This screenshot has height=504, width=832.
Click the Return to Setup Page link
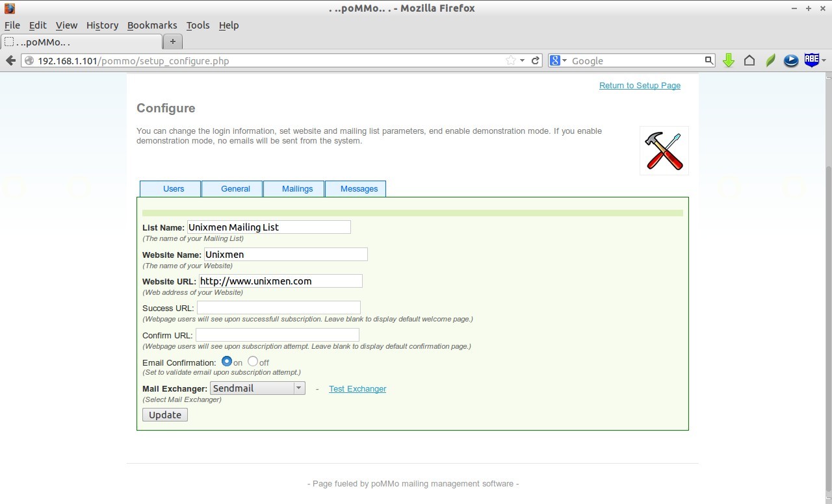640,85
